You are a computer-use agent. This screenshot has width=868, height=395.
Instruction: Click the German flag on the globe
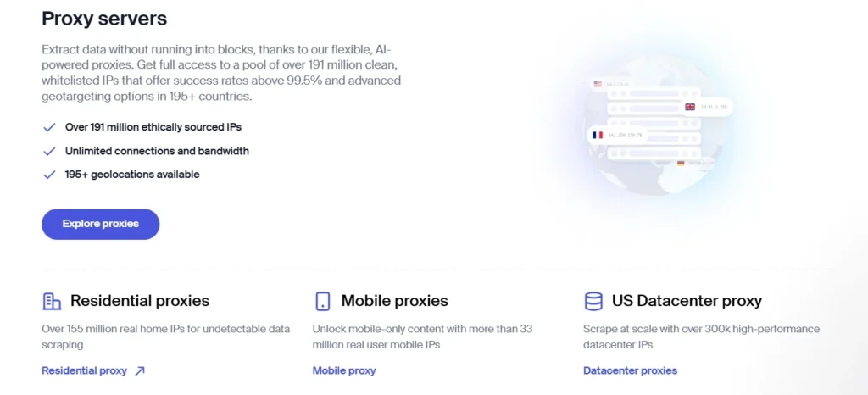pyautogui.click(x=681, y=162)
